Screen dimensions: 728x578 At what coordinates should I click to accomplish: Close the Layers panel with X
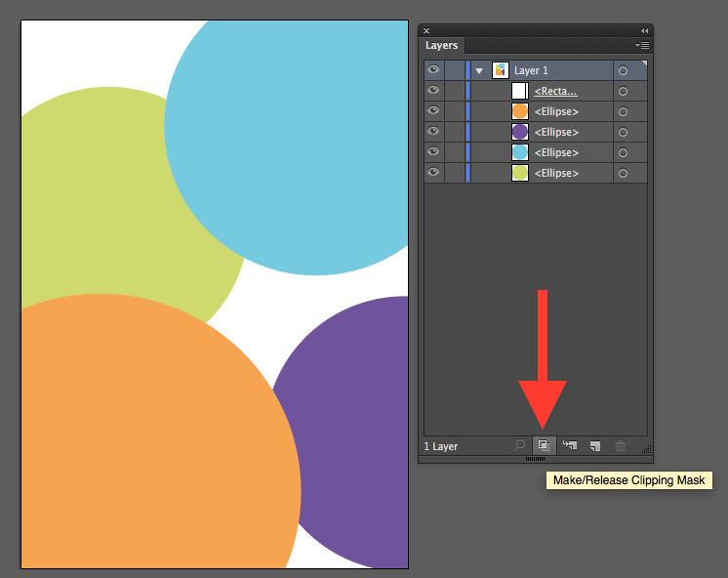tap(426, 30)
